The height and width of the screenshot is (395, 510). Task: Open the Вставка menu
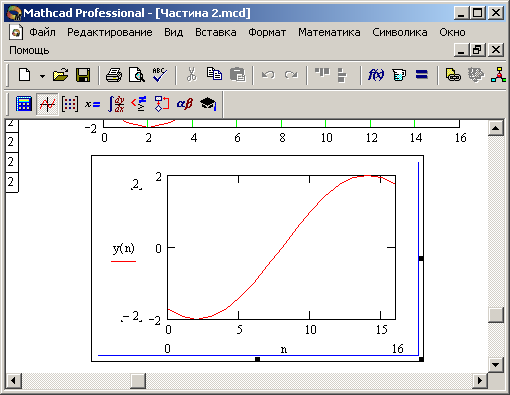(216, 32)
